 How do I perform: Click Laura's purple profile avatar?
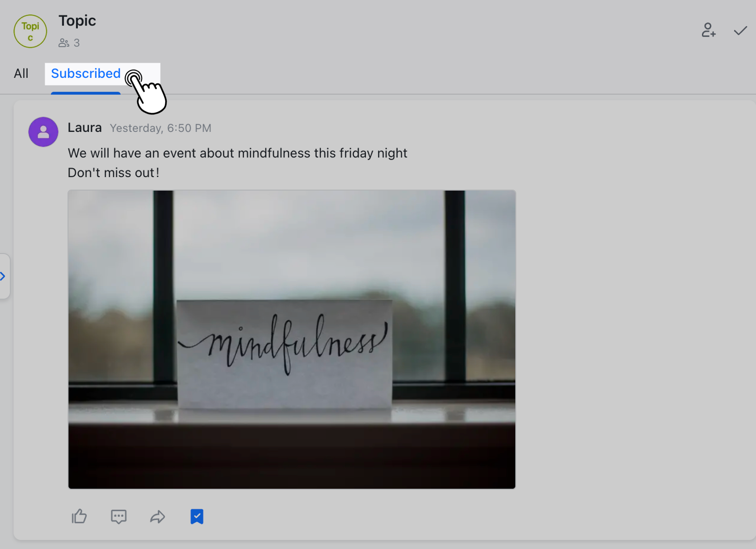[43, 132]
